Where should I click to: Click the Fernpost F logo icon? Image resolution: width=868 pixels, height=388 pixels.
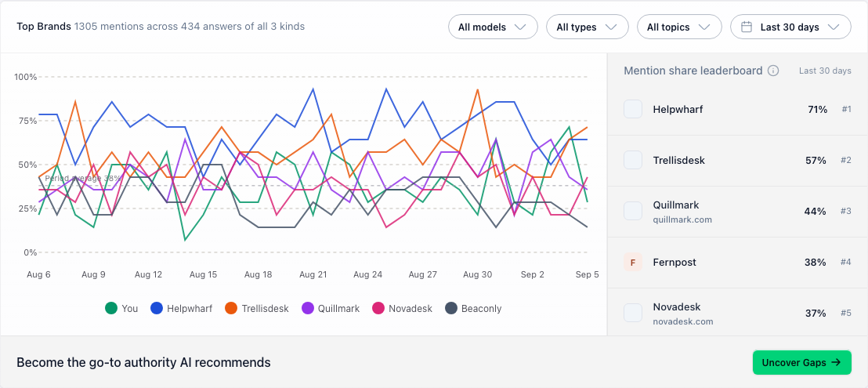(x=633, y=263)
